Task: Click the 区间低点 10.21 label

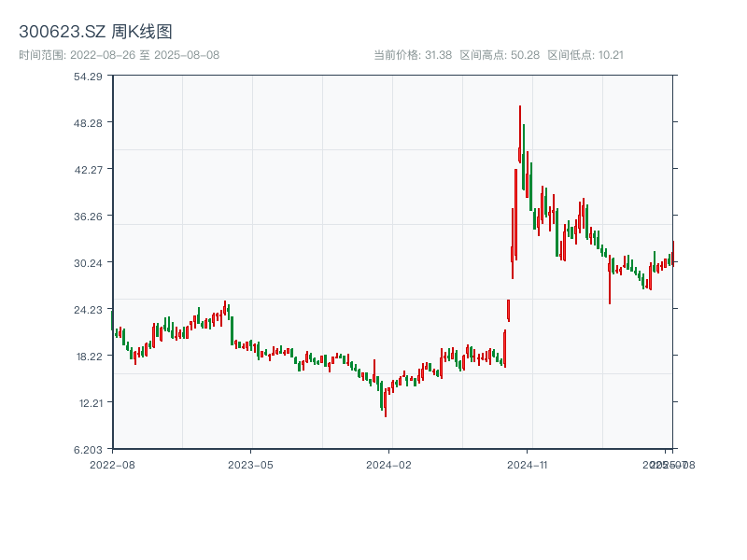Action: 585,55
